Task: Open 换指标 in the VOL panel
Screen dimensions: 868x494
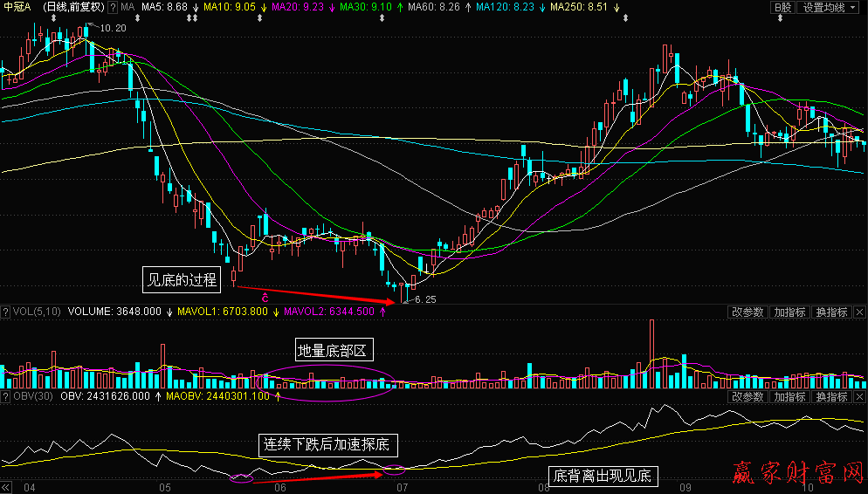Action: (831, 312)
